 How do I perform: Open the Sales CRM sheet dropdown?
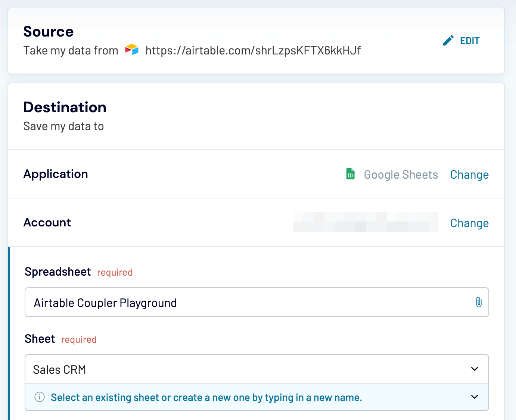(257, 369)
